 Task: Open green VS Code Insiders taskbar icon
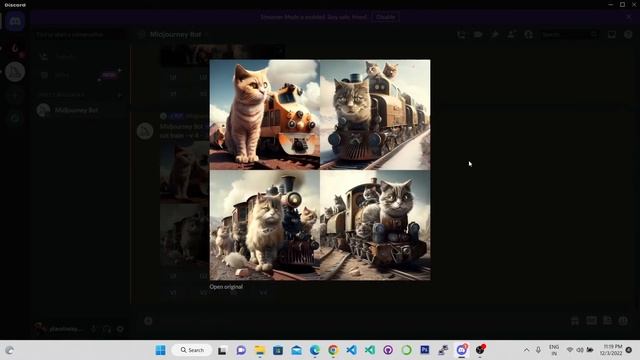[x=370, y=350]
